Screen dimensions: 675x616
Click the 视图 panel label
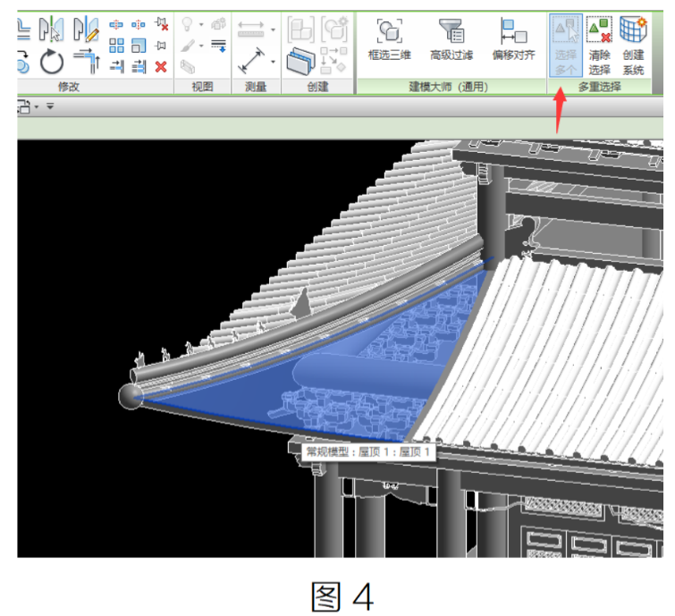[202, 87]
